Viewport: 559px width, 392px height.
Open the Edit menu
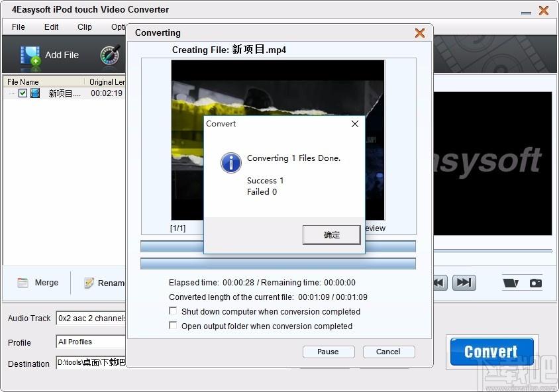(52, 27)
